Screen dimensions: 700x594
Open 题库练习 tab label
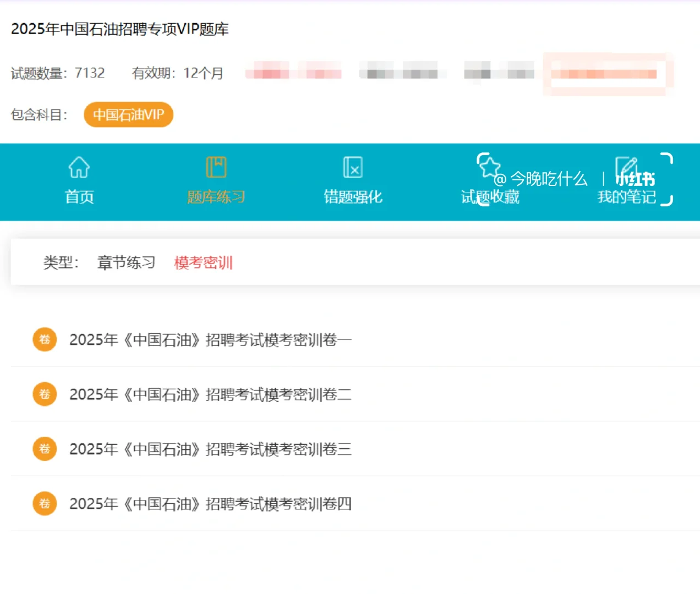pos(216,197)
